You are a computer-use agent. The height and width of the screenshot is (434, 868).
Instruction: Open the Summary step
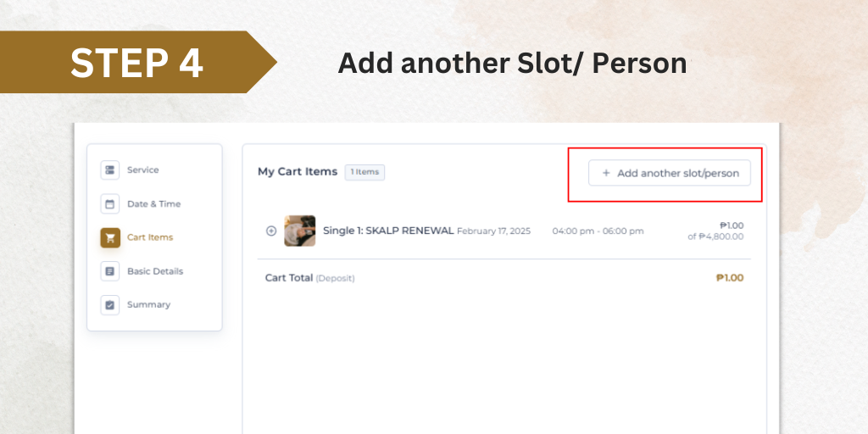point(149,304)
